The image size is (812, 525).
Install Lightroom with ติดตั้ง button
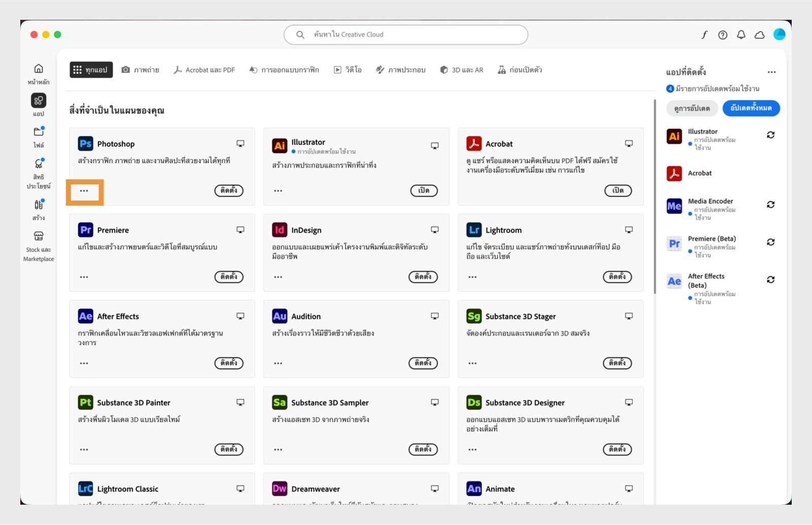pyautogui.click(x=618, y=277)
